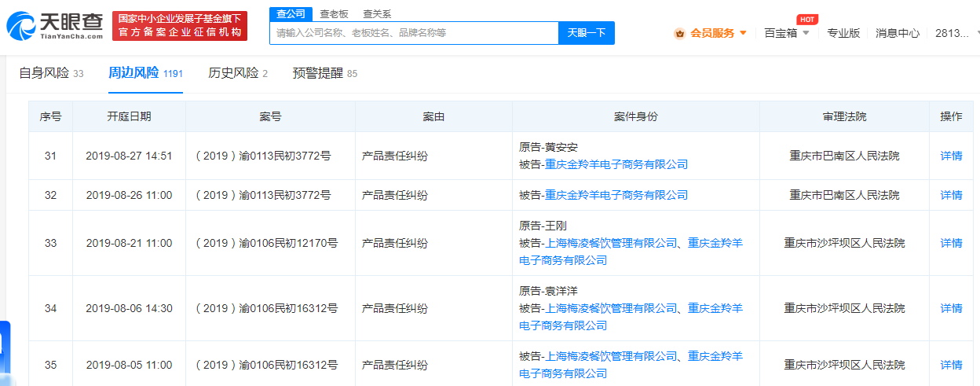Click the company name search input field

[414, 33]
